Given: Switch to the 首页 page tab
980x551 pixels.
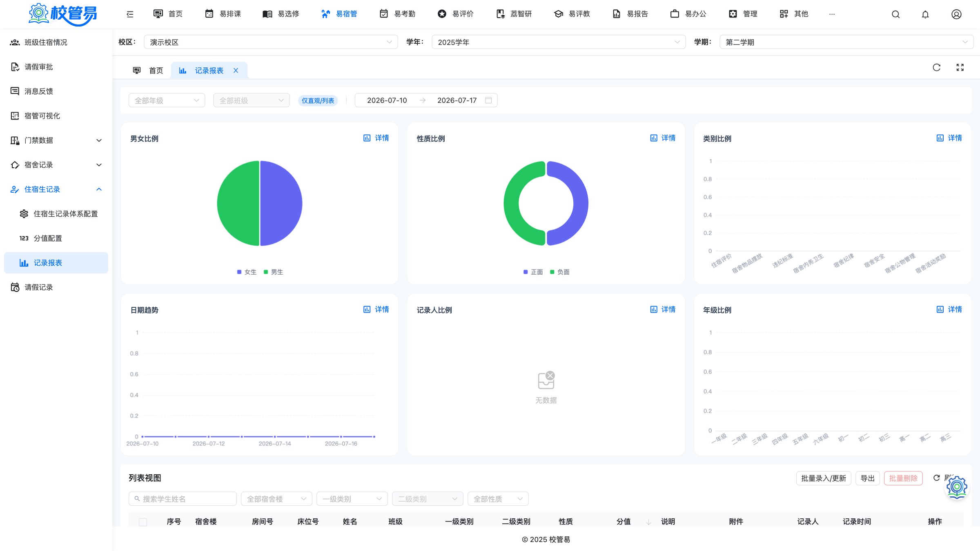Looking at the screenshot, I should click(x=148, y=71).
